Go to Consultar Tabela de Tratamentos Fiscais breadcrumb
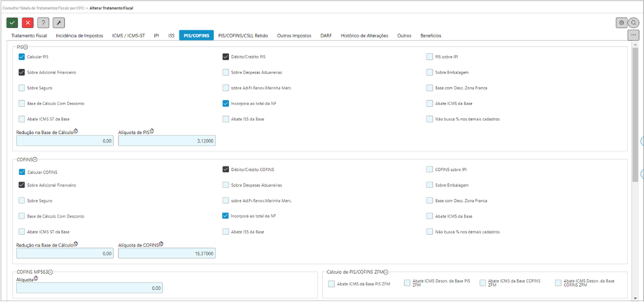This screenshot has height=302, width=644. tap(43, 6)
